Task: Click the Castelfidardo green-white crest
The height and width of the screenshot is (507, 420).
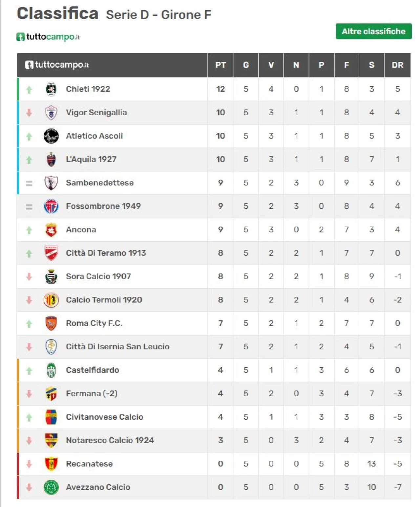Action: (x=51, y=370)
